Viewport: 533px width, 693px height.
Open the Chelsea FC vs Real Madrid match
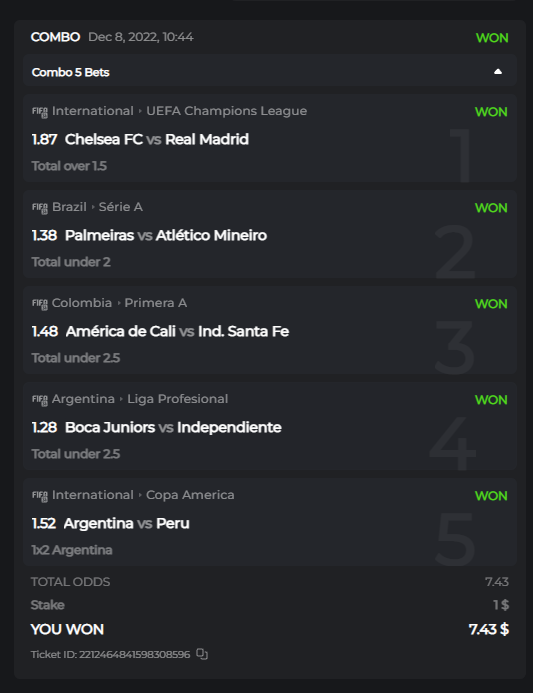click(x=156, y=139)
